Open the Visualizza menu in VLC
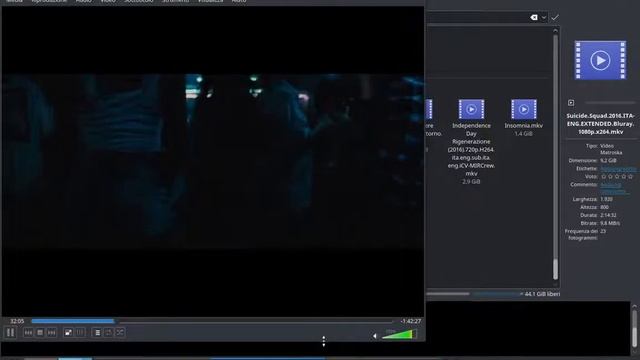Screen dimensions: 640x360 pyautogui.click(x=211, y=1)
